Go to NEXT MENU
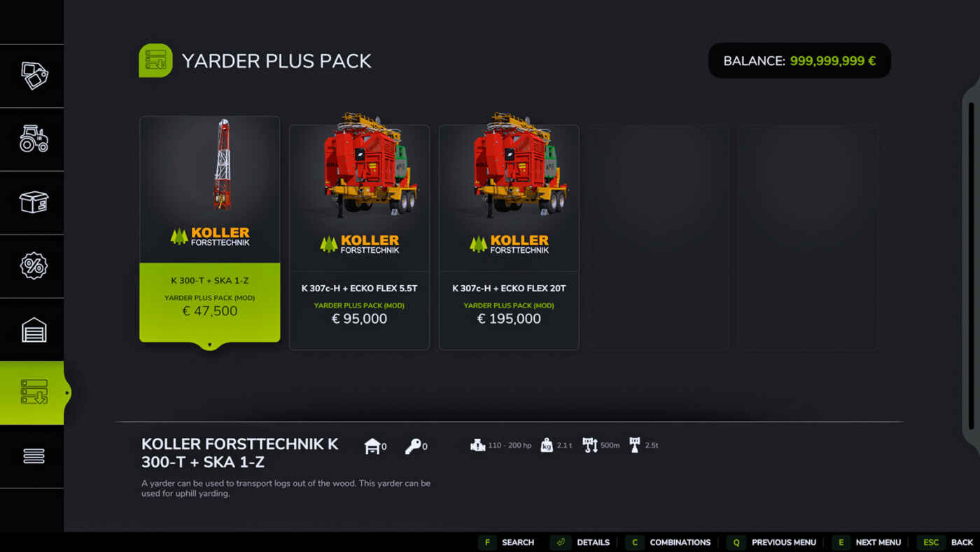The height and width of the screenshot is (552, 980). coord(867,542)
